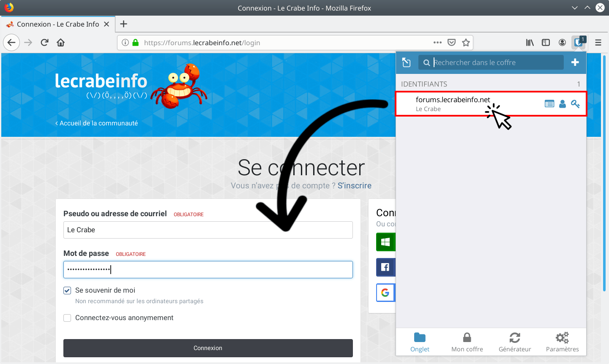Click the lecrabeinfo site logo
Image resolution: width=609 pixels, height=364 pixels.
(x=131, y=86)
